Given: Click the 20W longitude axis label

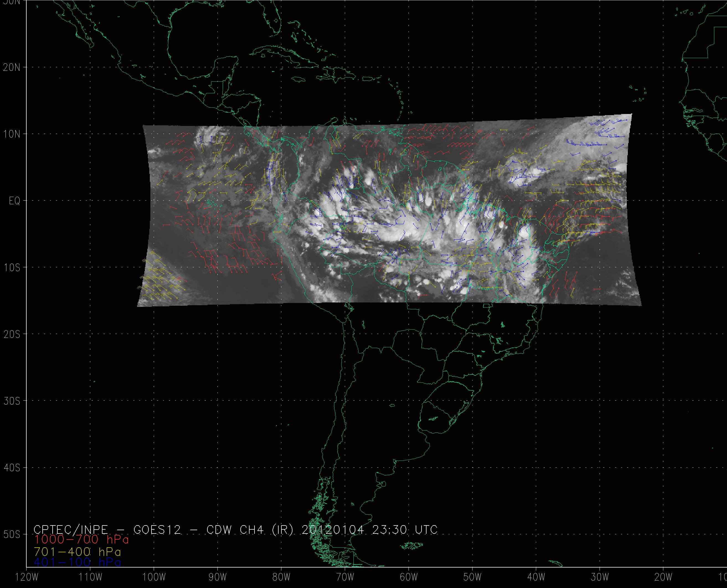Looking at the screenshot, I should [x=663, y=577].
